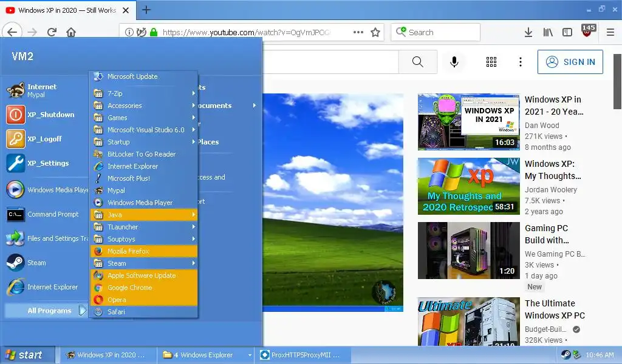Click the Steam tray icon in taskbar
The image size is (622, 364).
click(566, 355)
